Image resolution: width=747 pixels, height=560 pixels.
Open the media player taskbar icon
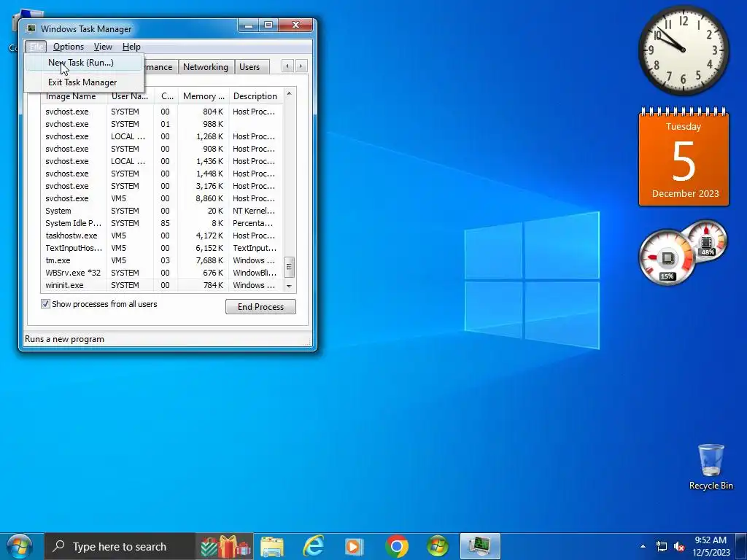(x=354, y=547)
